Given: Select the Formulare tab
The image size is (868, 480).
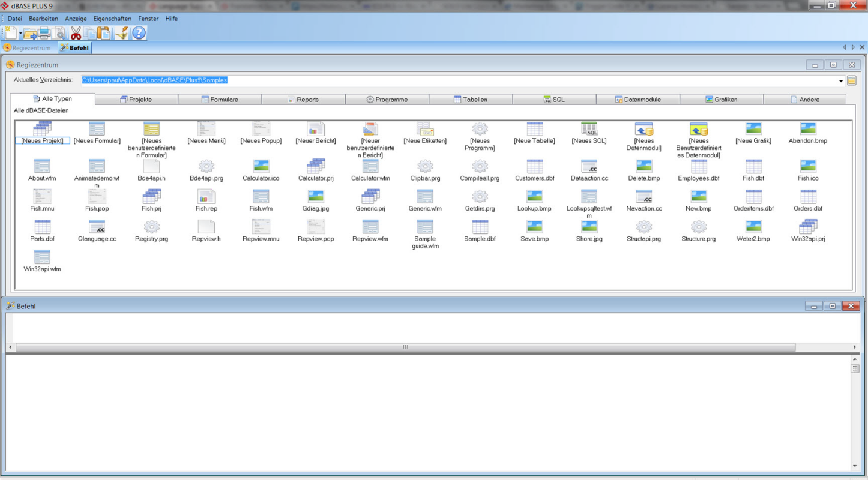Looking at the screenshot, I should click(x=220, y=100).
